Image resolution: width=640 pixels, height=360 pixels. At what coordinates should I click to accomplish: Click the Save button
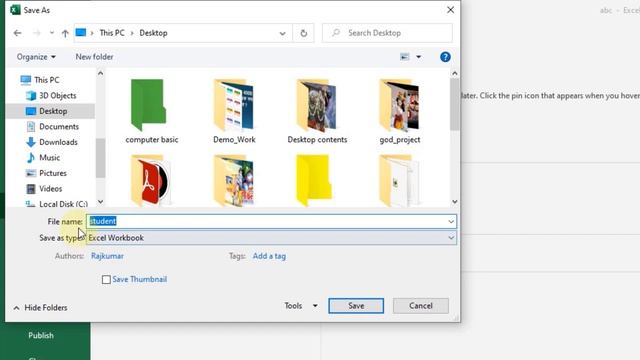point(356,306)
